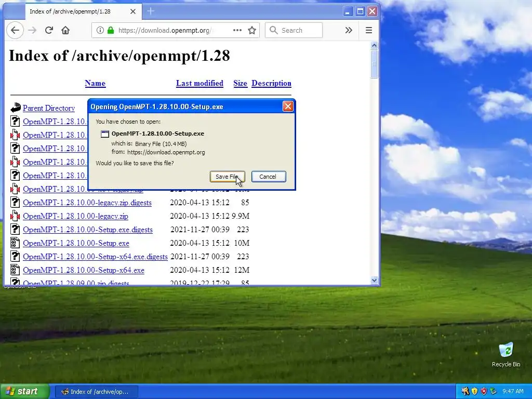532x399 pixels.
Task: Open the Firefox hamburger menu
Action: [x=369, y=30]
